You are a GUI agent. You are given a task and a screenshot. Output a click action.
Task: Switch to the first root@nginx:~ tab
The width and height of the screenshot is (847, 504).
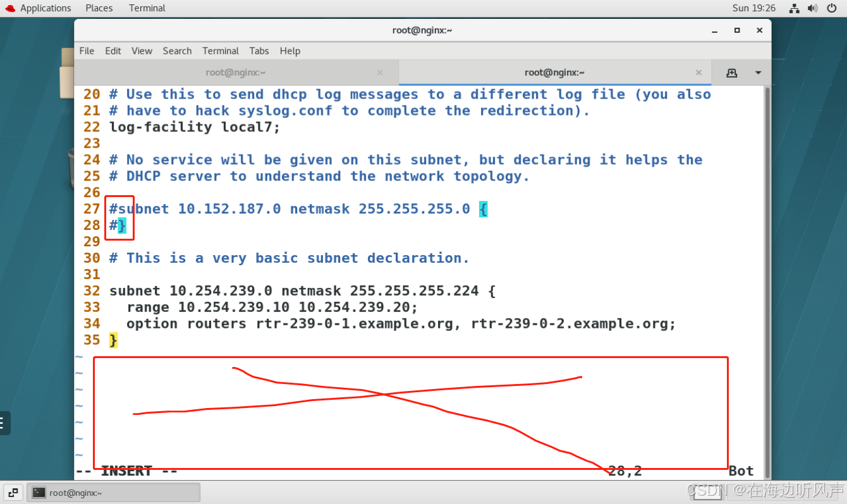click(x=236, y=73)
